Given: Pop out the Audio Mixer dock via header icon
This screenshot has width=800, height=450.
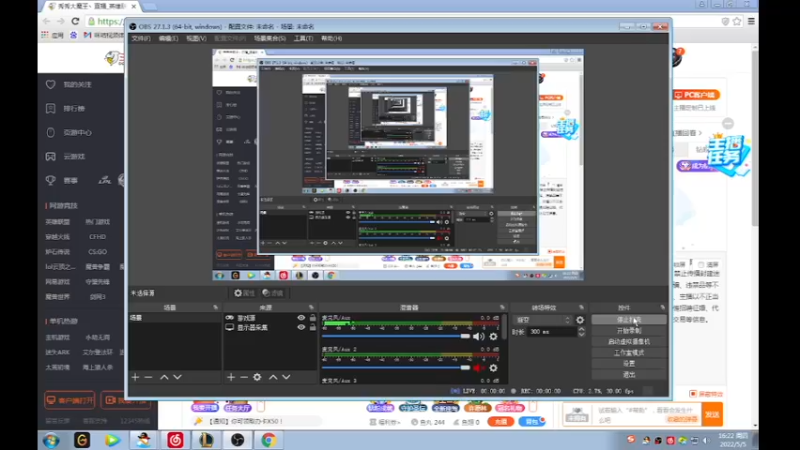Looking at the screenshot, I should (503, 308).
